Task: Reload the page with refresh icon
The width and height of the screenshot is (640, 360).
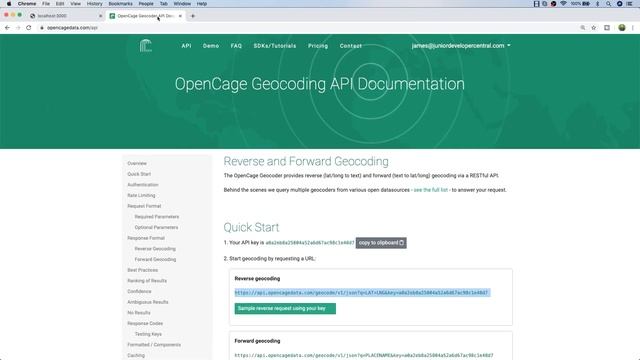Action: point(29,28)
